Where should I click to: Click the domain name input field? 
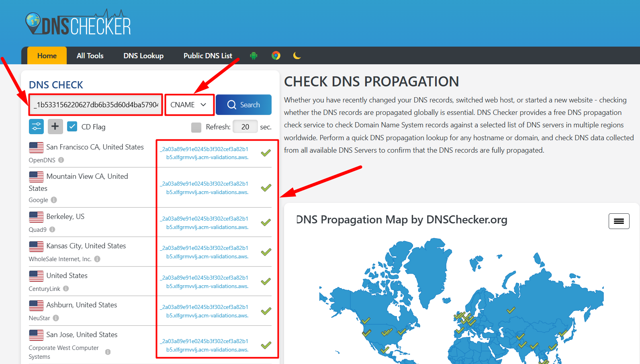(96, 105)
